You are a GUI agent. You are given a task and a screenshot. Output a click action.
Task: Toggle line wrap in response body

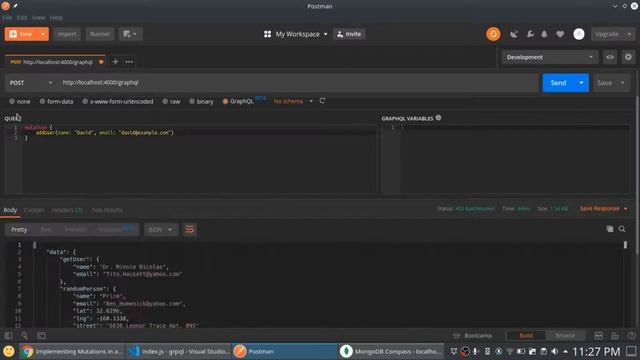(x=190, y=229)
